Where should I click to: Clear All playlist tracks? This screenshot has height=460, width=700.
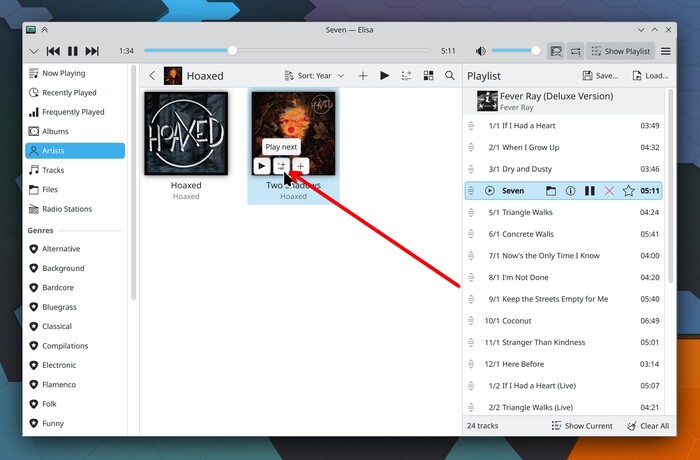click(648, 426)
